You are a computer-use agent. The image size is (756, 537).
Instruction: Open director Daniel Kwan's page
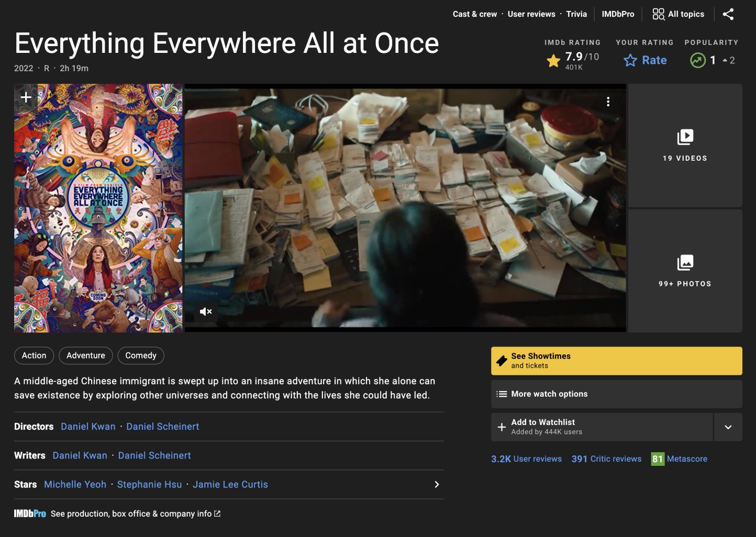pyautogui.click(x=88, y=427)
